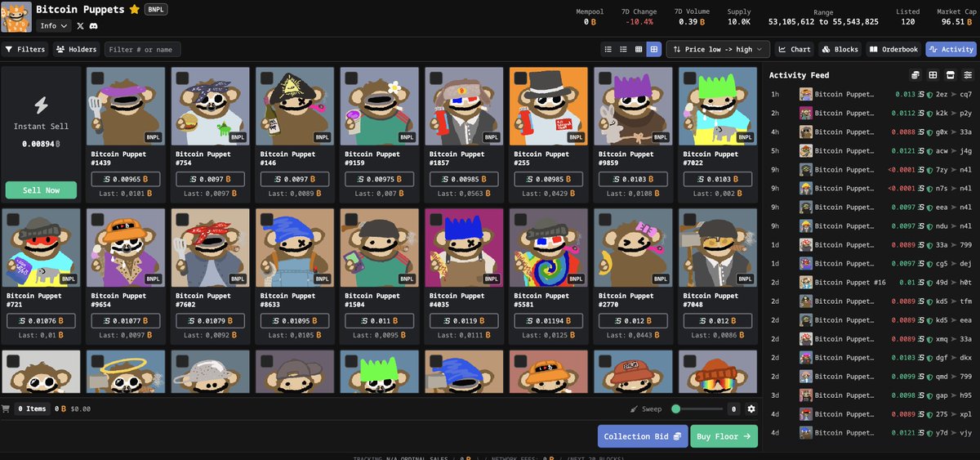Click the 7D Change -10.4% stat
Viewport: 980px width, 460px height.
point(639,17)
